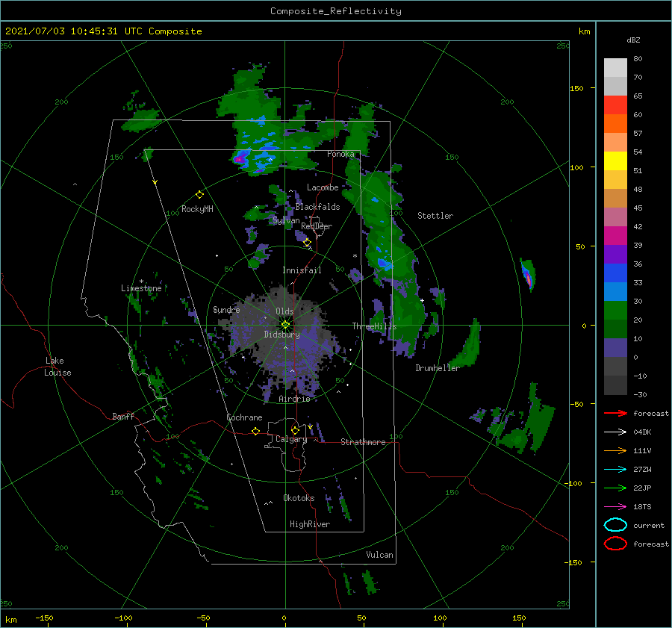Click the Vulcan label
Screen dimensions: 672x628
click(379, 555)
